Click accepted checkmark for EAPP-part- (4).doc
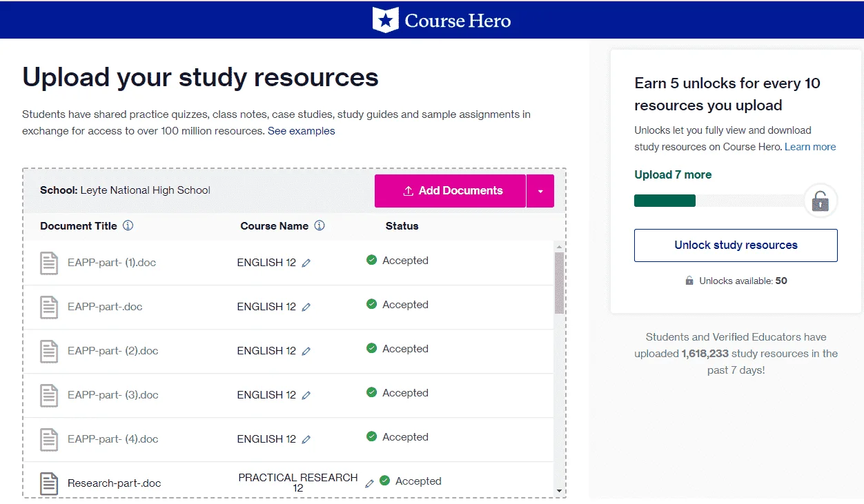The image size is (864, 504). click(371, 436)
